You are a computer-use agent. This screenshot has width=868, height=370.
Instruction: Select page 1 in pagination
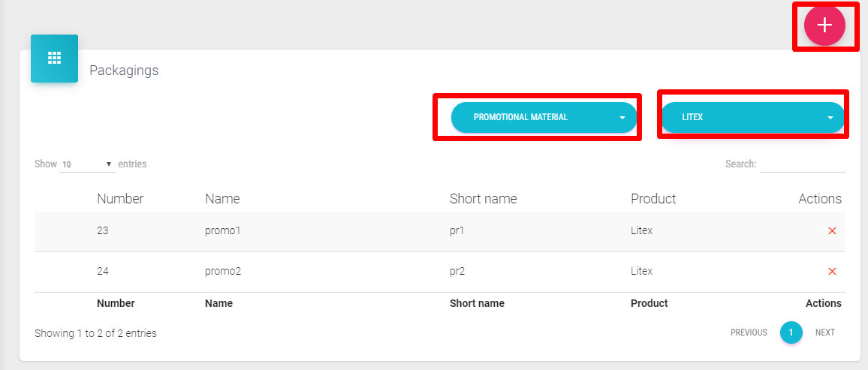(x=791, y=332)
